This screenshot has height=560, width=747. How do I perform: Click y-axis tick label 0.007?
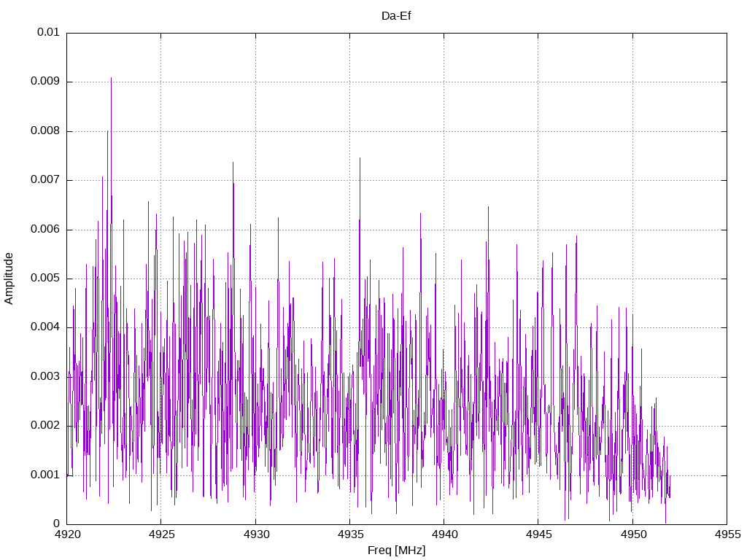44,180
